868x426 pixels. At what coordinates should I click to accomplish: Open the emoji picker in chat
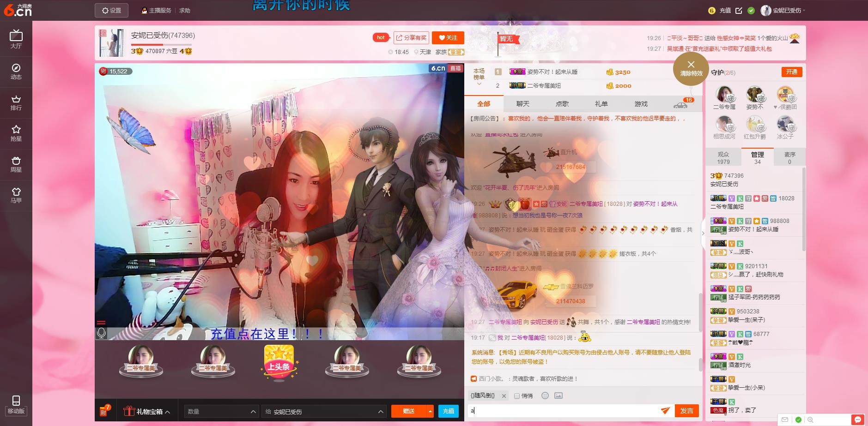(545, 396)
